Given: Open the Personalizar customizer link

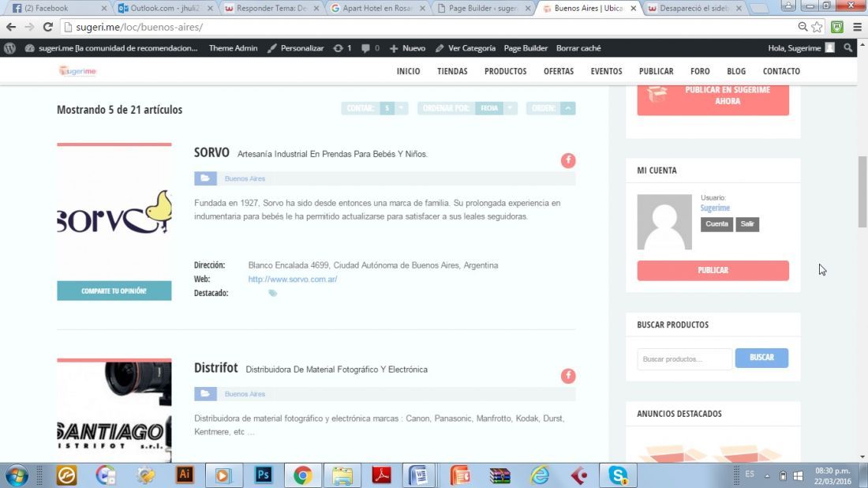Looking at the screenshot, I should tap(296, 48).
